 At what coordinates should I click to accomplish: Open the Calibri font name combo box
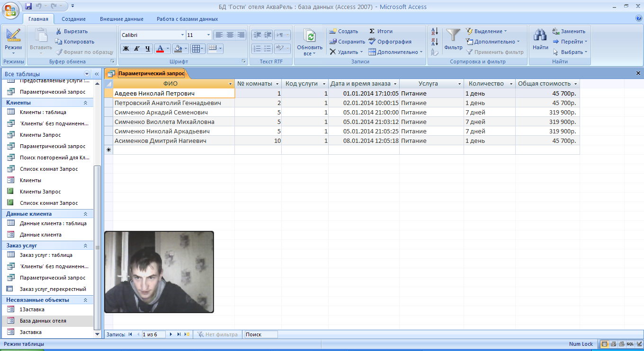tap(152, 35)
